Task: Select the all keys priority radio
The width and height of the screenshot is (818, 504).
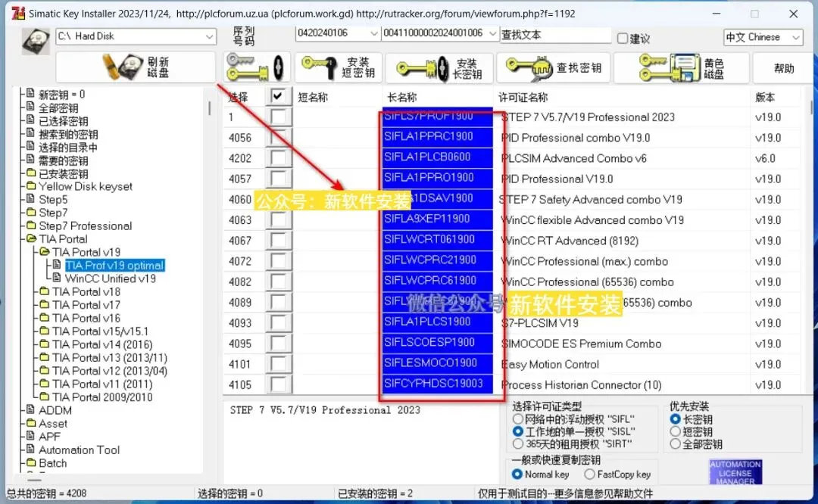Action: (675, 444)
